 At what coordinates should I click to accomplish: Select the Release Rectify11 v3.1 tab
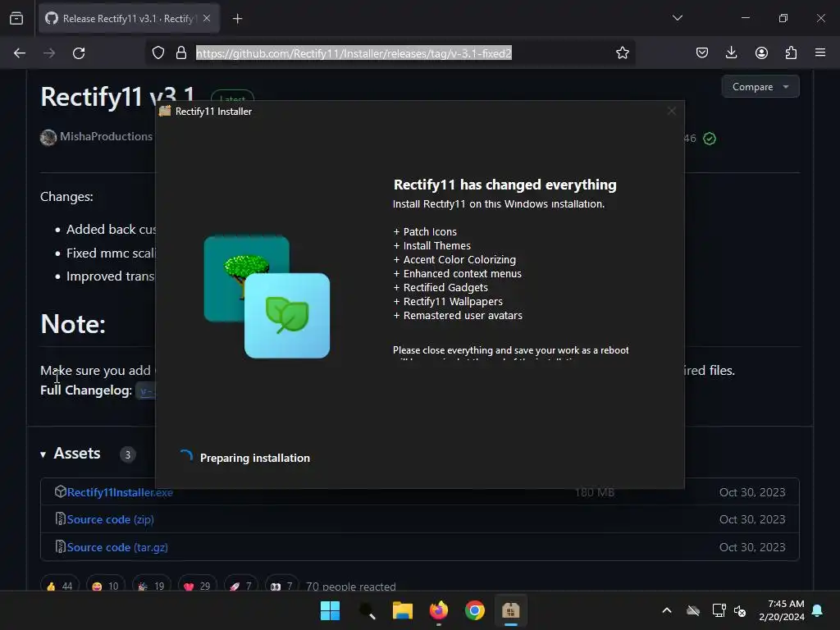(x=129, y=19)
